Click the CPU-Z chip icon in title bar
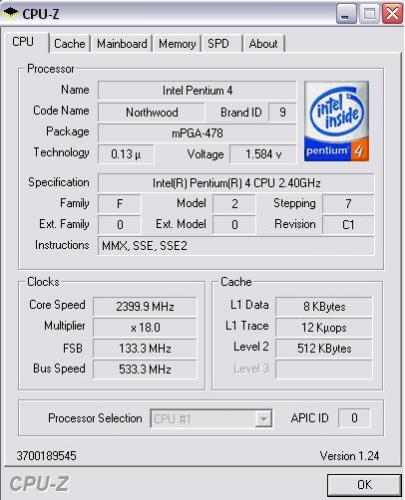 (x=10, y=13)
